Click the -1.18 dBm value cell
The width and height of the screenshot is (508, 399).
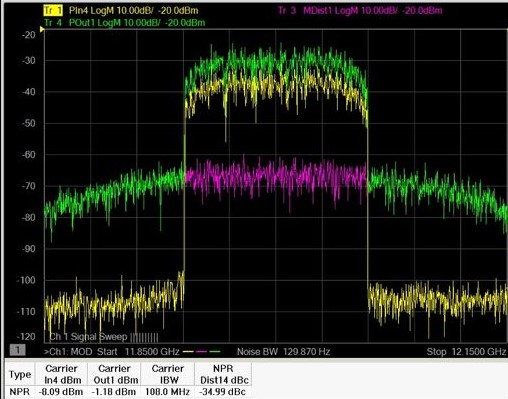tap(114, 392)
